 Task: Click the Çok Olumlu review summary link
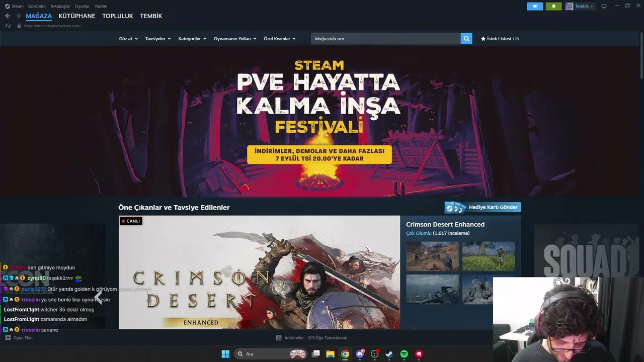pos(419,233)
